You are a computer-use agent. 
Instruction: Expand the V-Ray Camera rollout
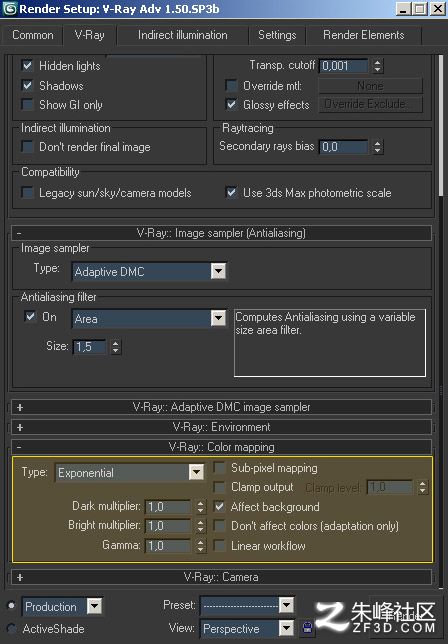click(222, 577)
